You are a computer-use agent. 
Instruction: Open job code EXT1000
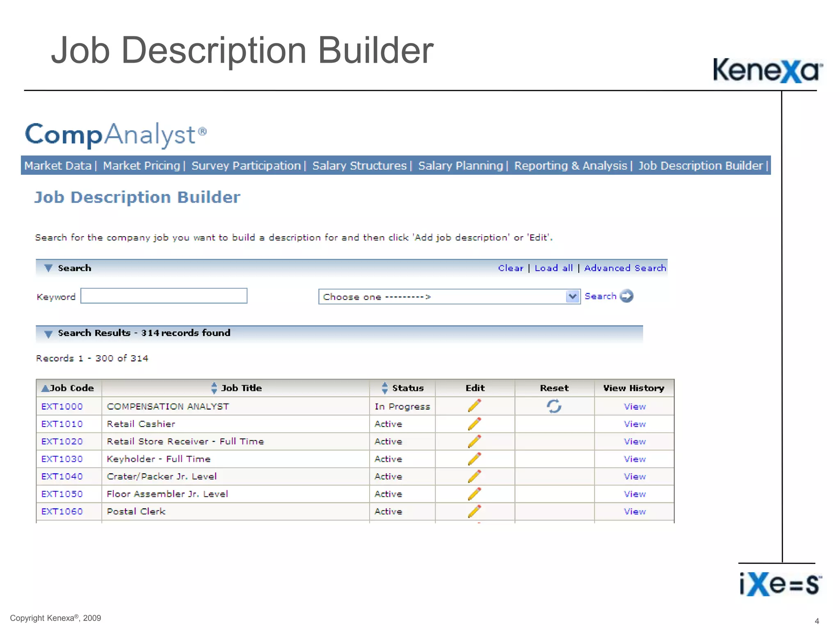point(62,406)
